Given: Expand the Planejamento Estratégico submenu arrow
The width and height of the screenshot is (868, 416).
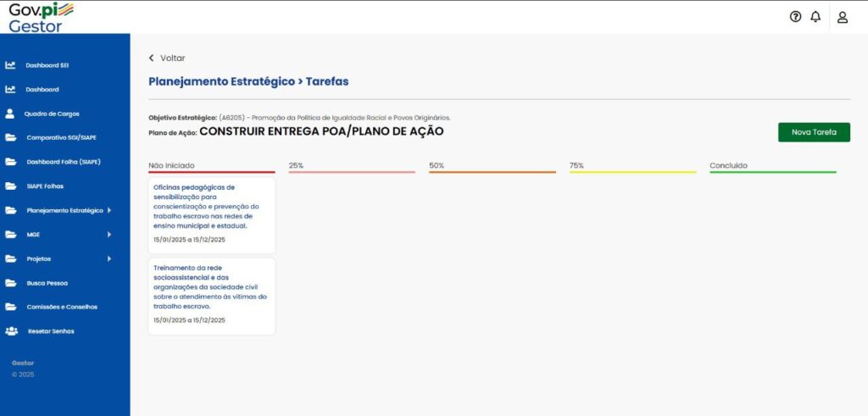Looking at the screenshot, I should point(109,210).
